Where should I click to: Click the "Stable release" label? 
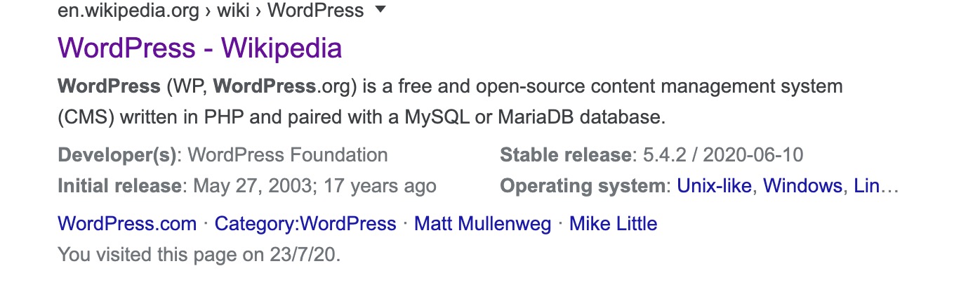[x=566, y=155]
